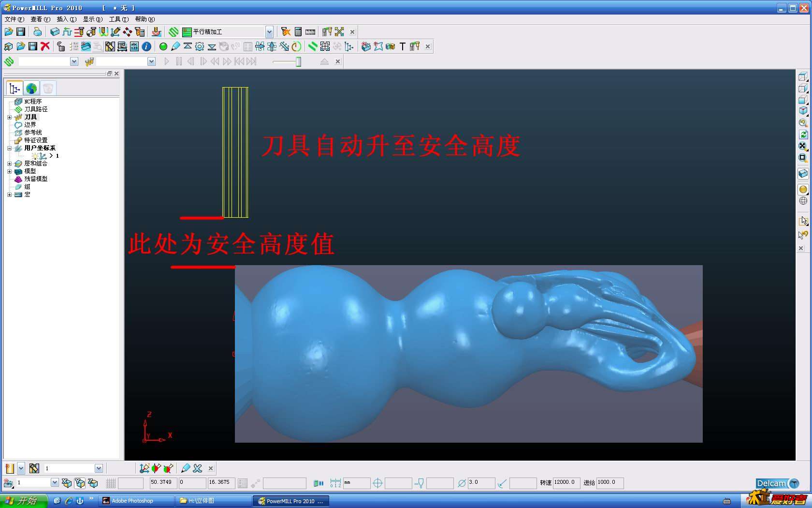The width and height of the screenshot is (812, 508).
Task: Click the undo selection cursor icon
Action: pyautogui.click(x=803, y=235)
